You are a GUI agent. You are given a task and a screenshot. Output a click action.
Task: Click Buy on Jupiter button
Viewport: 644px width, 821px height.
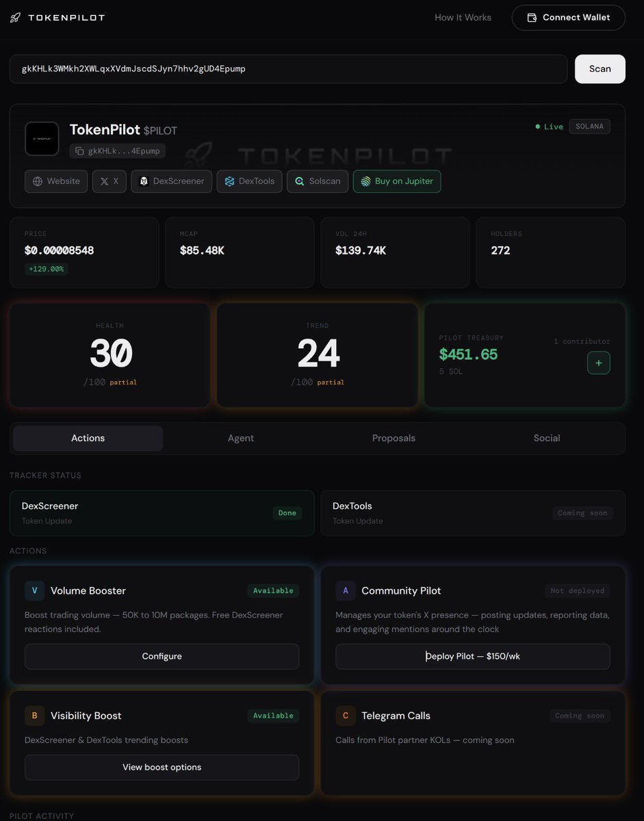pos(397,181)
